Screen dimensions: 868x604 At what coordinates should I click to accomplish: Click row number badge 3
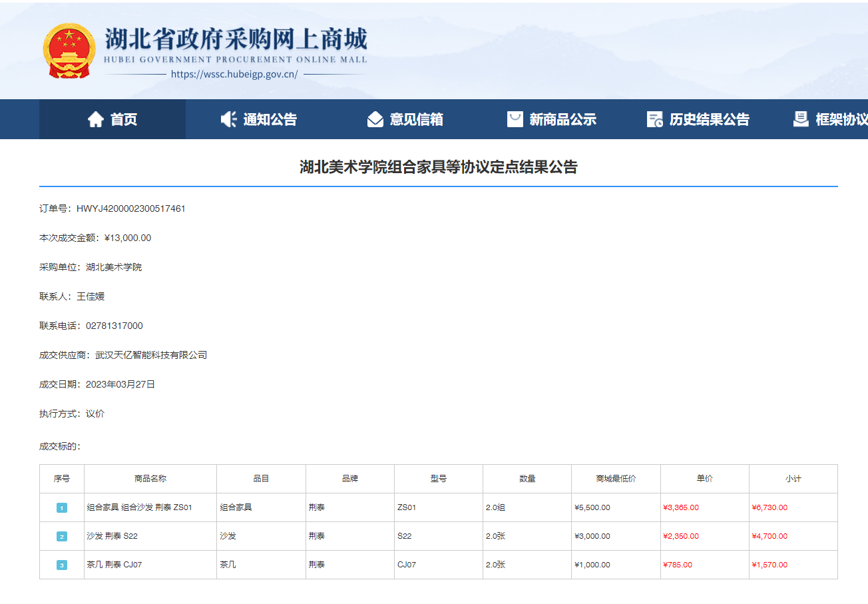coord(62,565)
